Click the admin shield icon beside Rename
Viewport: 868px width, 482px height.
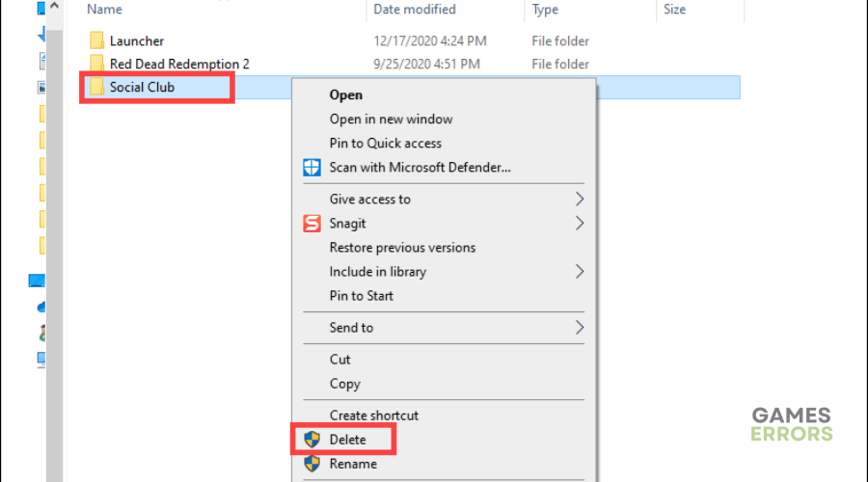tap(312, 464)
